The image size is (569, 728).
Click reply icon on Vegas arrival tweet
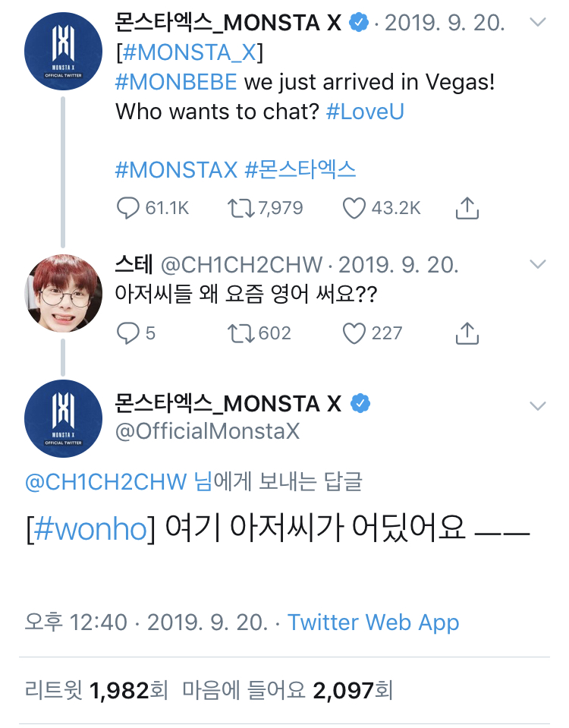tap(128, 208)
